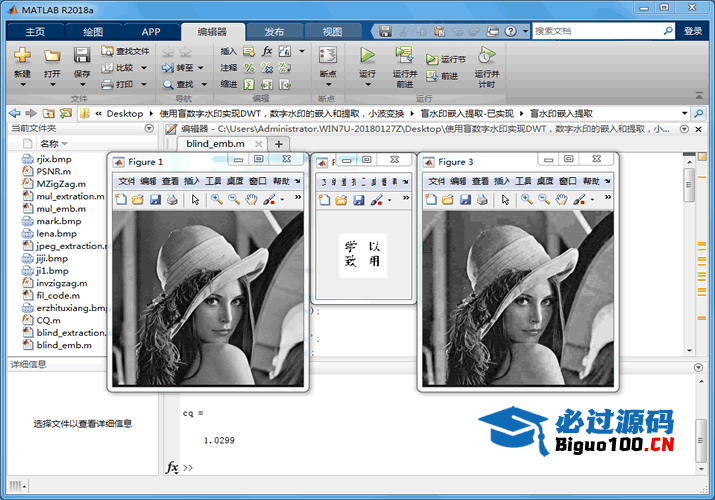Screen dimensions: 715x500
Task: Expand the address bar path dropdown arrow
Action: point(684,113)
